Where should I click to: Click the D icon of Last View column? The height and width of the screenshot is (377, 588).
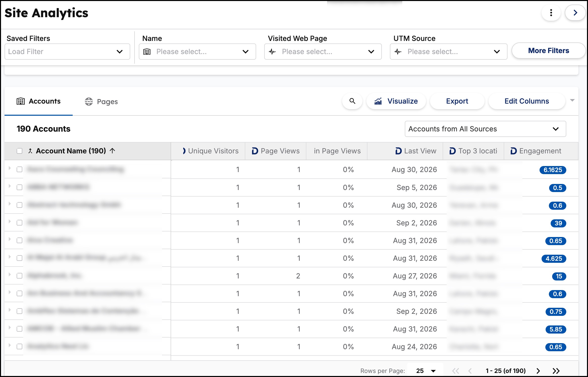tap(398, 151)
